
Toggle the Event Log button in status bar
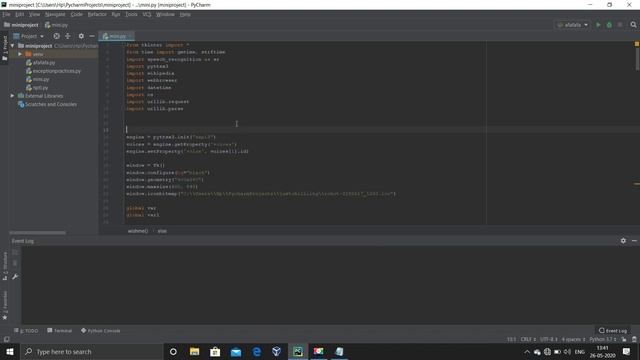(613, 331)
